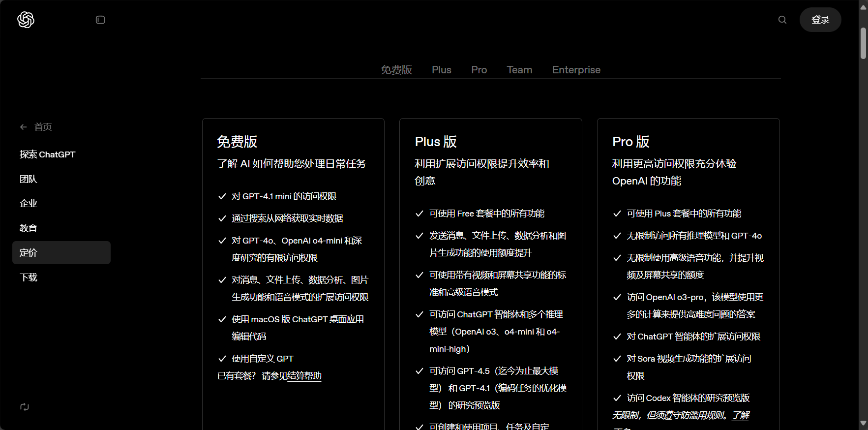Click the OpenAI logo icon
The width and height of the screenshot is (868, 430).
click(x=26, y=20)
